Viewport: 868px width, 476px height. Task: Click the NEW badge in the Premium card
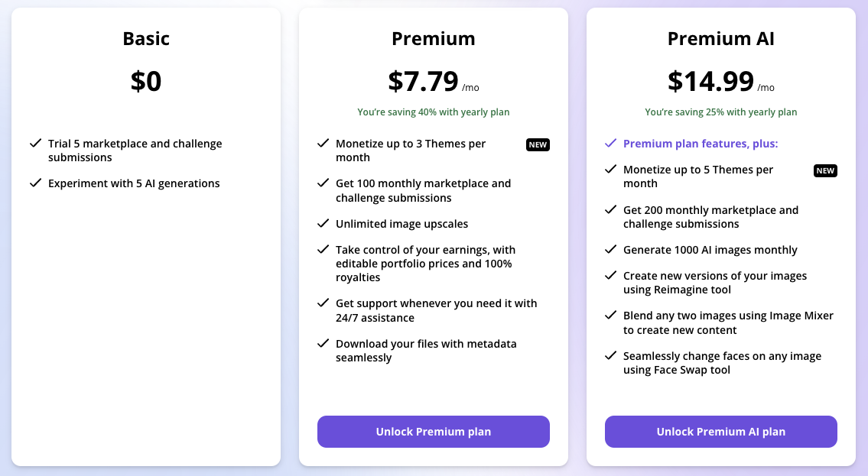[538, 144]
